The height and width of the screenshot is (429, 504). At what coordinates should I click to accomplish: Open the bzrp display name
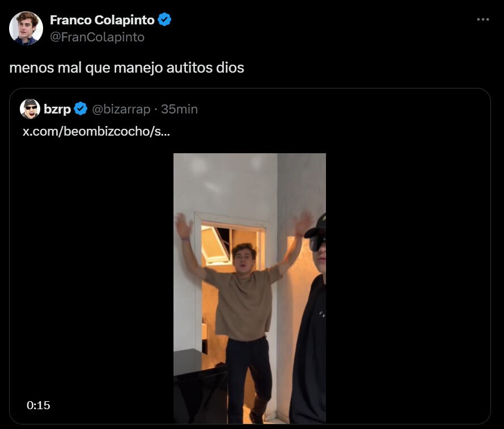coord(57,110)
